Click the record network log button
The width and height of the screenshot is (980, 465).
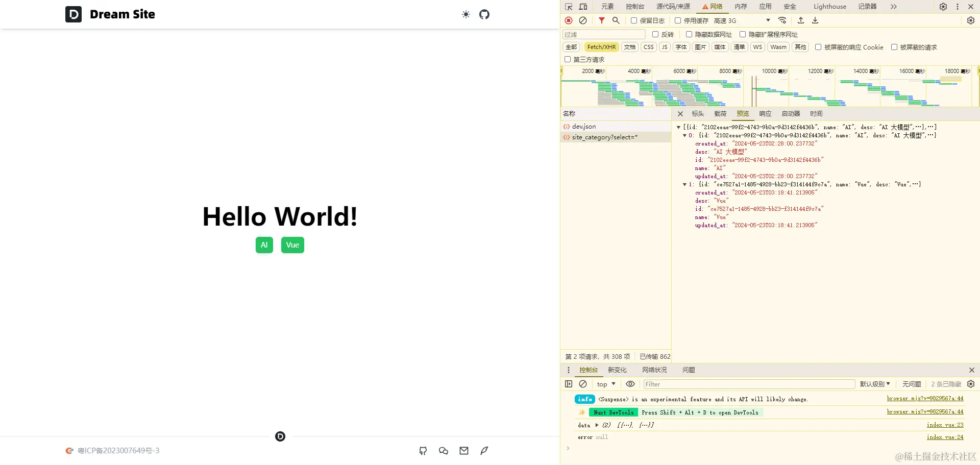tap(569, 20)
